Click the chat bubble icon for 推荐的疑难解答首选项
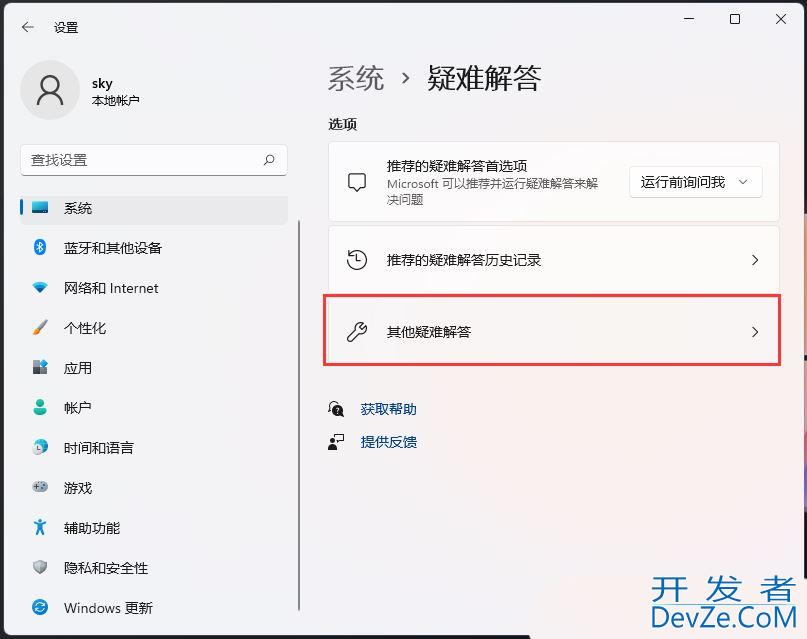Screen dimensions: 807x639 coord(357,182)
